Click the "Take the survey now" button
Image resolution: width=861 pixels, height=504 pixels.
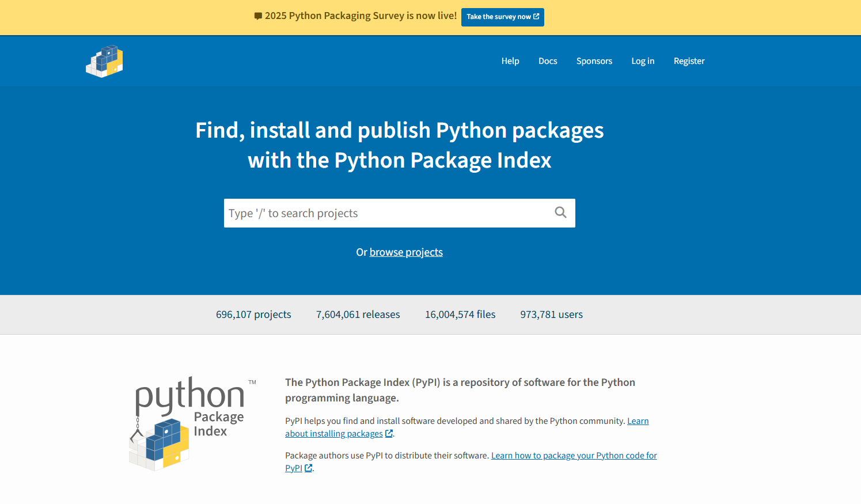[503, 17]
